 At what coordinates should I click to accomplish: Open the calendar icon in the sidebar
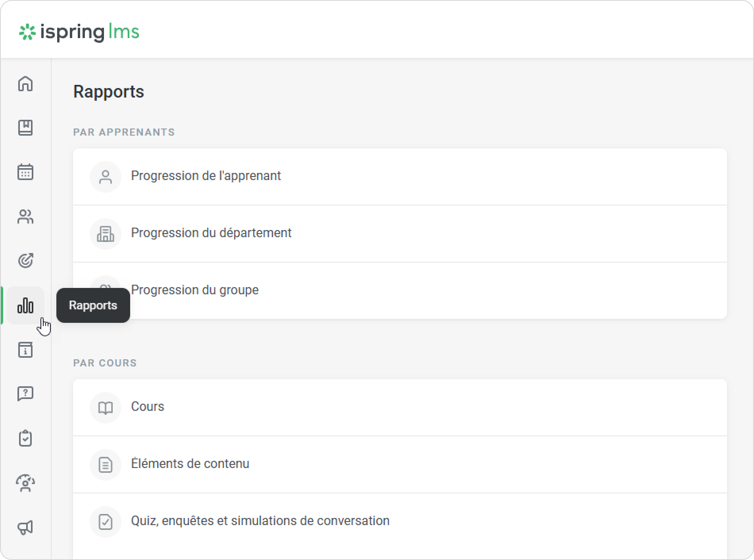(25, 172)
